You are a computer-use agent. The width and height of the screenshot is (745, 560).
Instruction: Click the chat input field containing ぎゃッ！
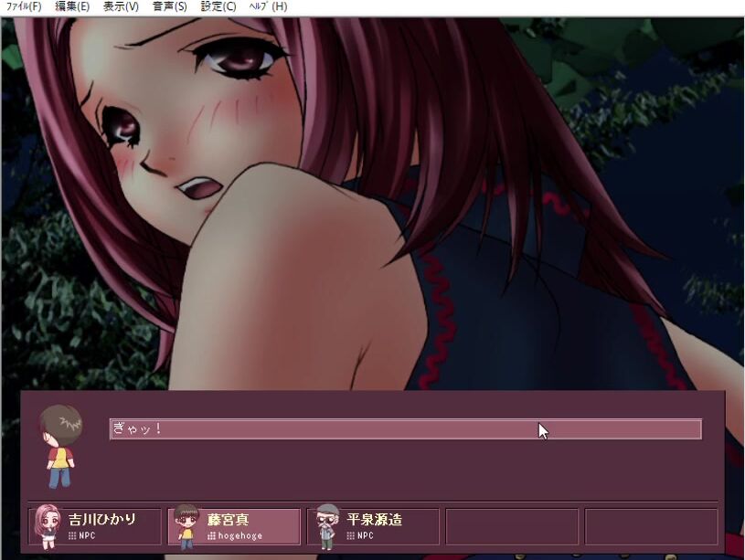[405, 428]
